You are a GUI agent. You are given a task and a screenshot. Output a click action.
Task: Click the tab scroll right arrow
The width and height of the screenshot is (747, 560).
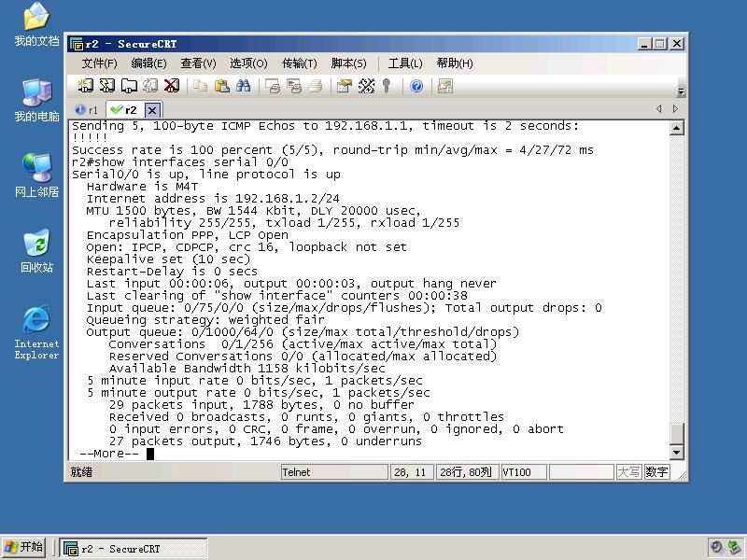tap(675, 108)
